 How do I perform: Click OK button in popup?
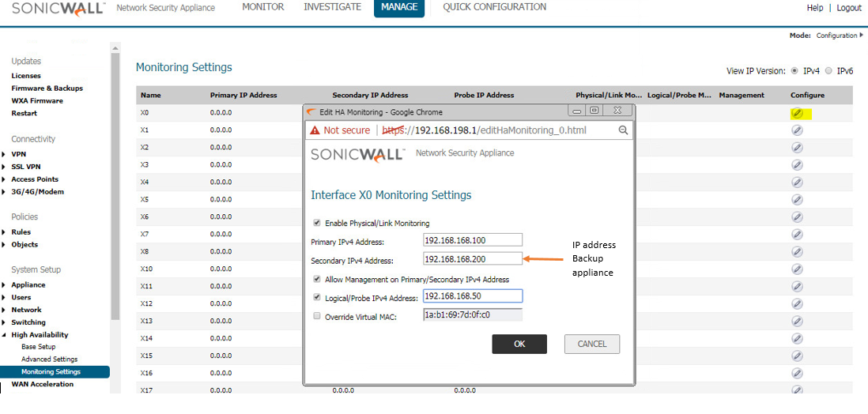tap(519, 344)
